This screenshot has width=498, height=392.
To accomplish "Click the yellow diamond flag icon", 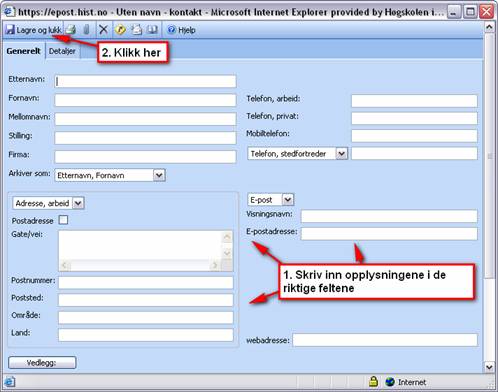I will (120, 30).
